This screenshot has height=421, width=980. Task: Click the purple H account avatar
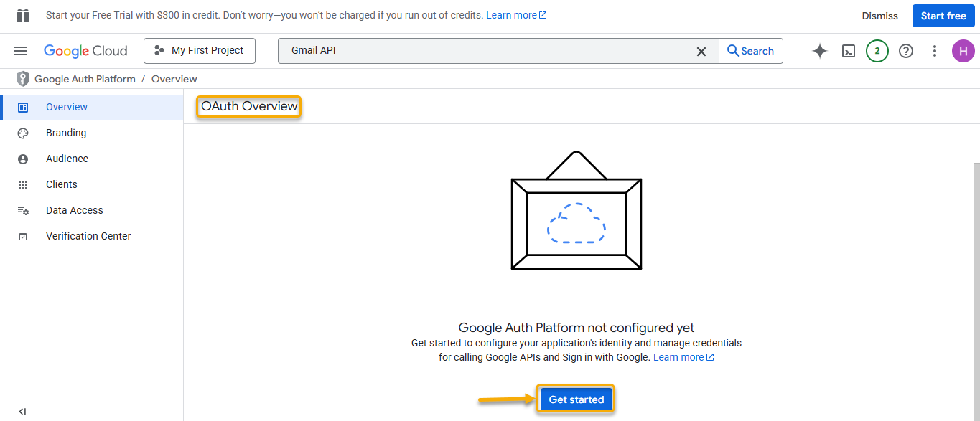pyautogui.click(x=963, y=51)
